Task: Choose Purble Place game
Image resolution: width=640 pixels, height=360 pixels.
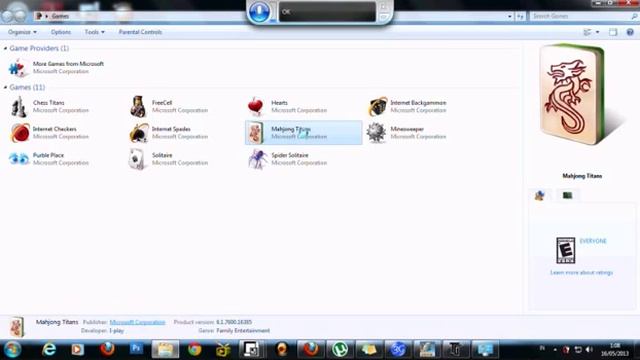Action: [x=49, y=159]
